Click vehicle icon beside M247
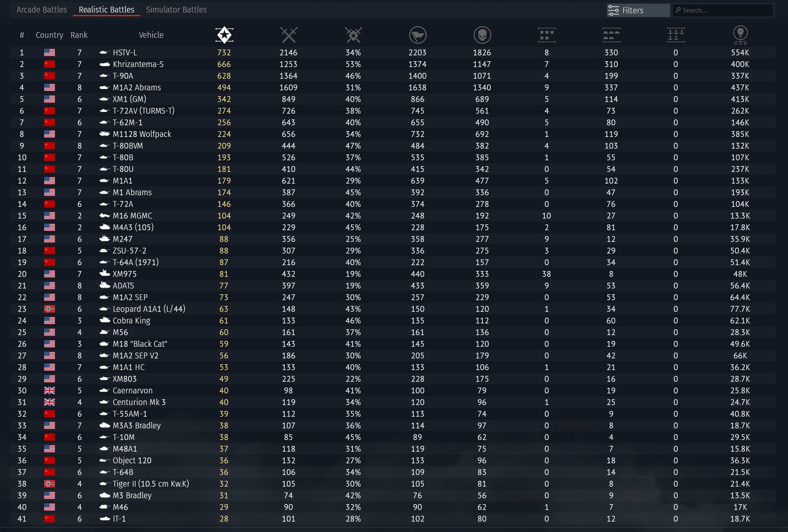This screenshot has height=532, width=788. click(104, 239)
